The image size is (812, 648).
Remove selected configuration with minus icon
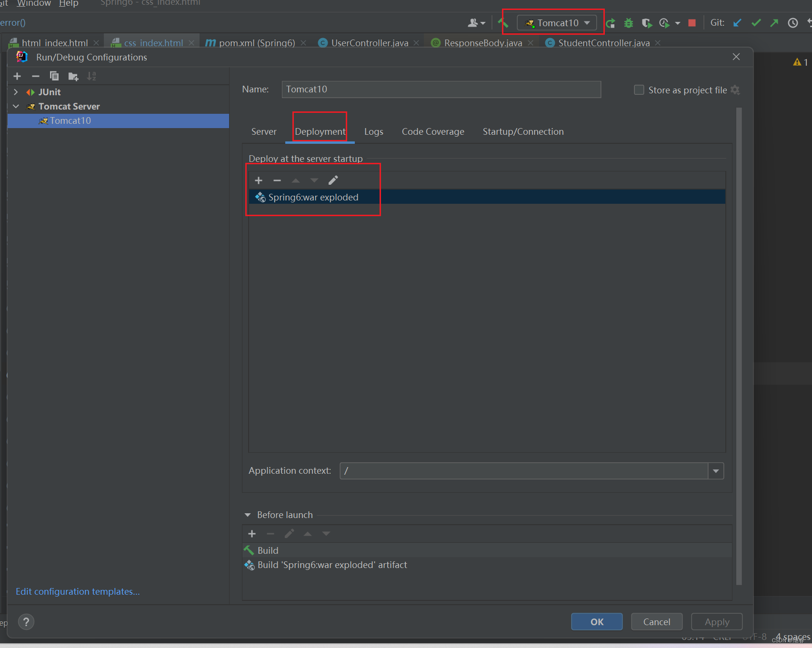[36, 76]
